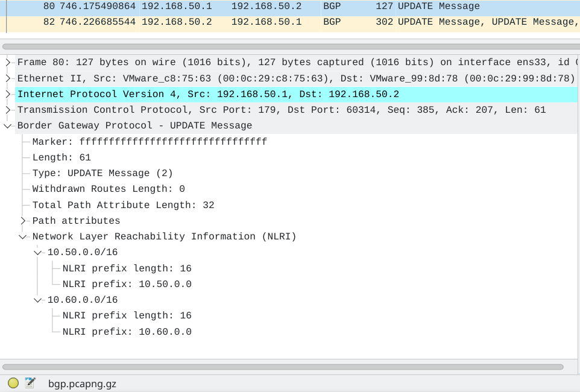
Task: Expand the Frame 80 details row
Action: (8, 62)
